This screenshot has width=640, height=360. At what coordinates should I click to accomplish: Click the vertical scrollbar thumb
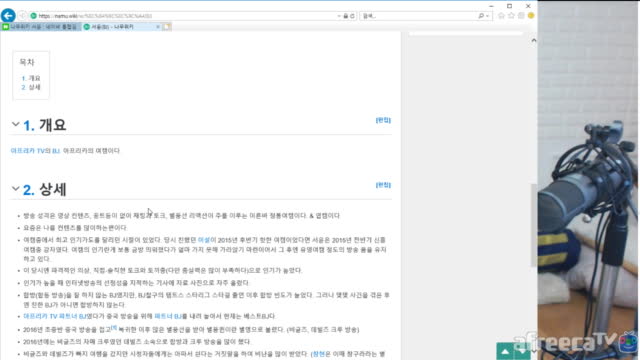click(533, 225)
